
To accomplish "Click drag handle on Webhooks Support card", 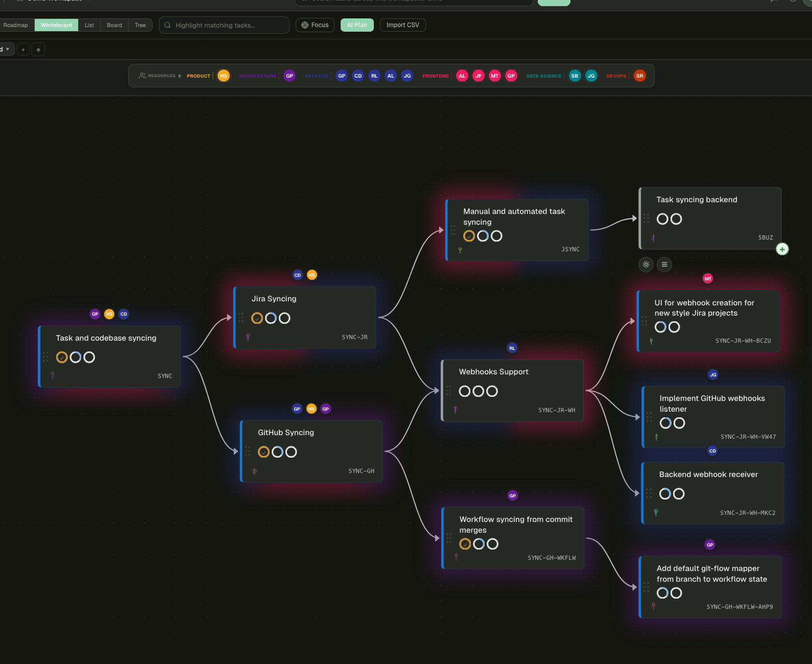I will coord(448,391).
